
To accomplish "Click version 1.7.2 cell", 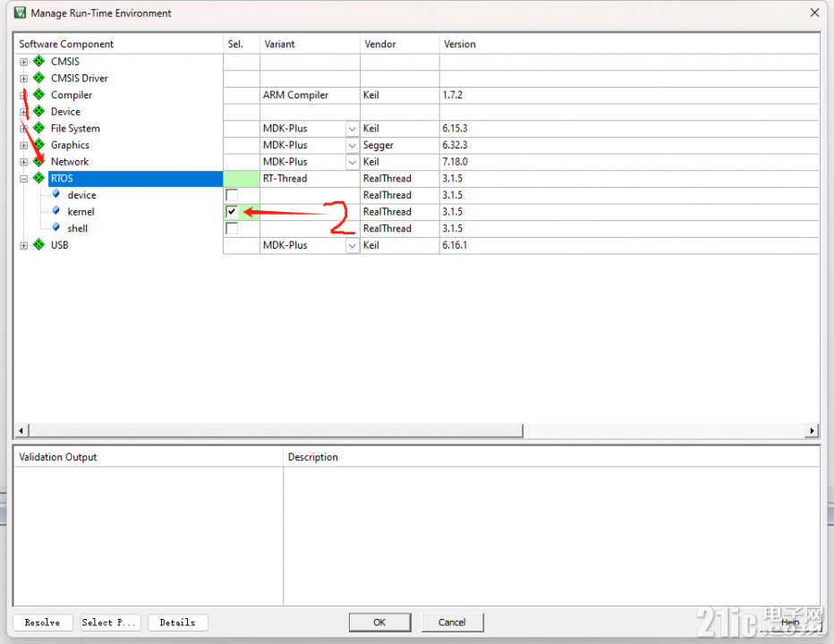I will point(629,95).
